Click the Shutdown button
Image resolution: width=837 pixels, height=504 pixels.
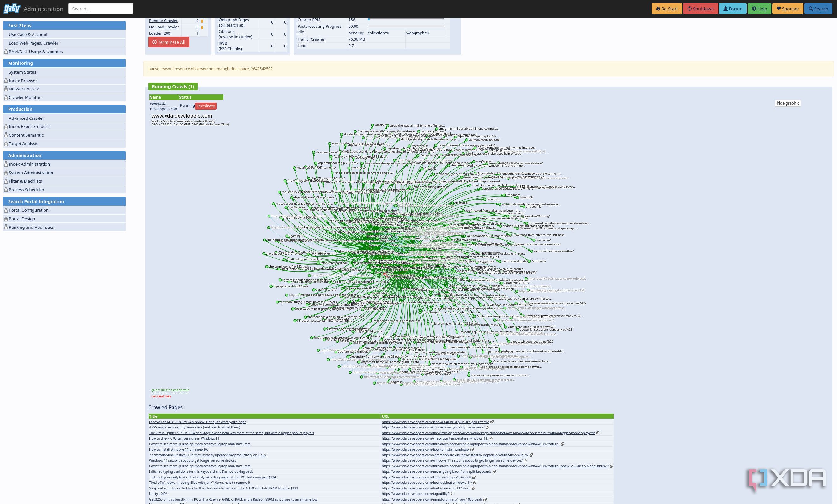click(701, 9)
